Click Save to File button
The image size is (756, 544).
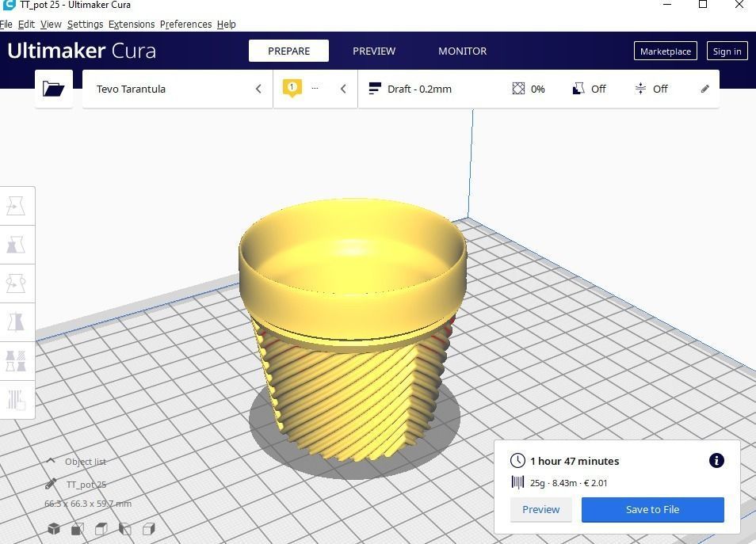pos(653,509)
